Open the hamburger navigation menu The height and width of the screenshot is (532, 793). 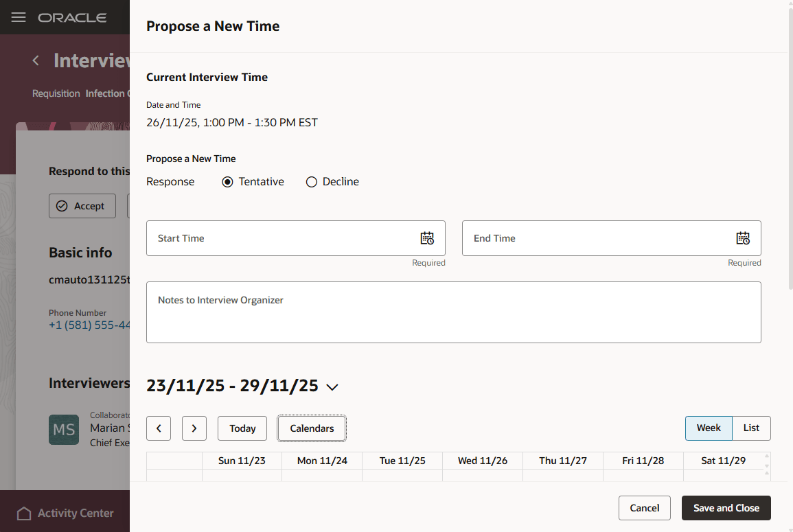(x=18, y=17)
